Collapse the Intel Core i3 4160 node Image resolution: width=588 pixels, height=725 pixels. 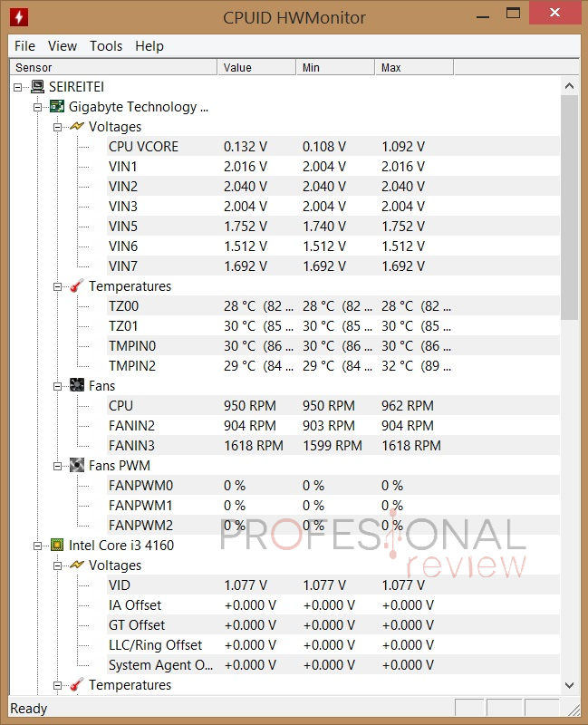[37, 546]
